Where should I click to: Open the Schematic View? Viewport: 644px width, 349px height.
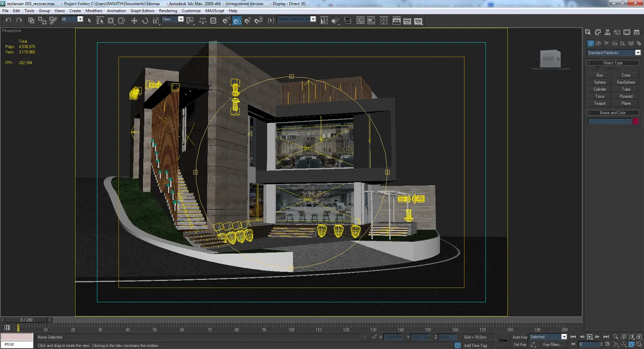[x=371, y=20]
